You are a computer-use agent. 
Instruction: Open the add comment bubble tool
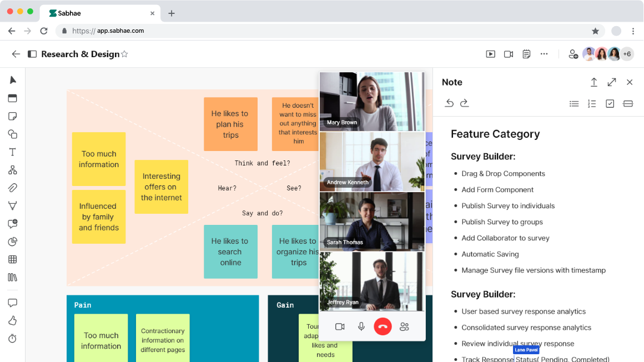coord(13,224)
